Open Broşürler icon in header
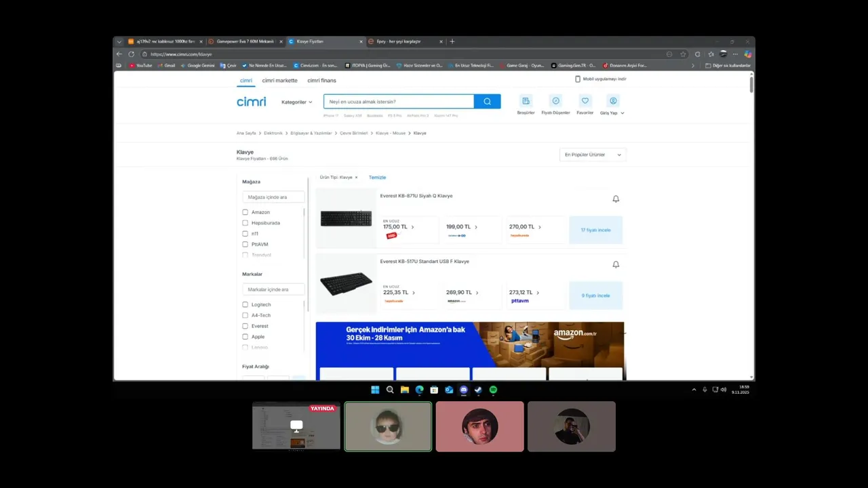The image size is (868, 488). coord(526,101)
